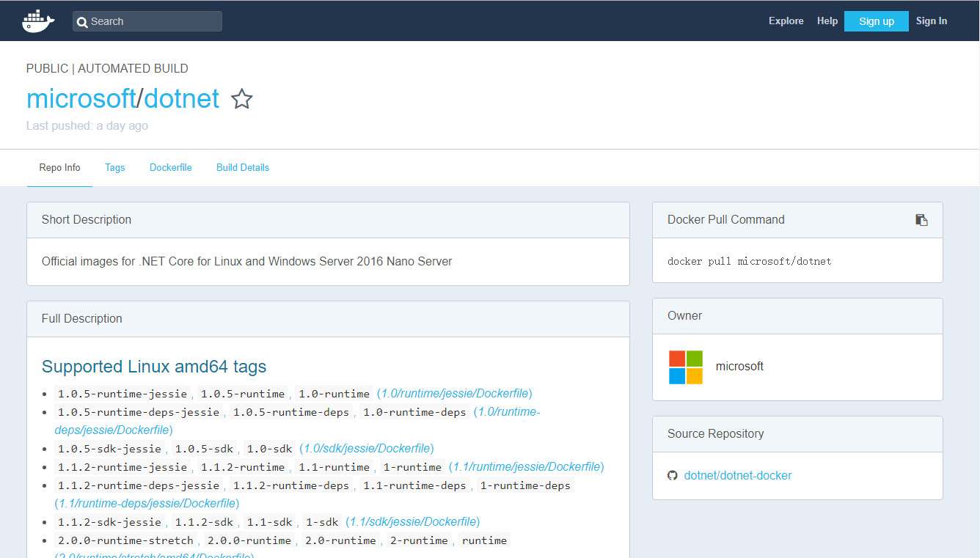The width and height of the screenshot is (980, 558).
Task: Open the 1.0/runtime/jessie/Dockerfile link
Action: pos(455,394)
